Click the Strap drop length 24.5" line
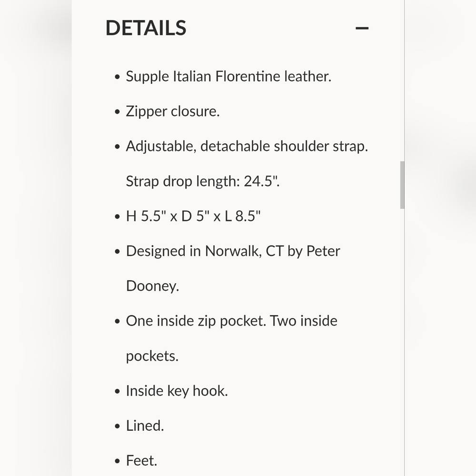This screenshot has height=476, width=476. point(203,181)
